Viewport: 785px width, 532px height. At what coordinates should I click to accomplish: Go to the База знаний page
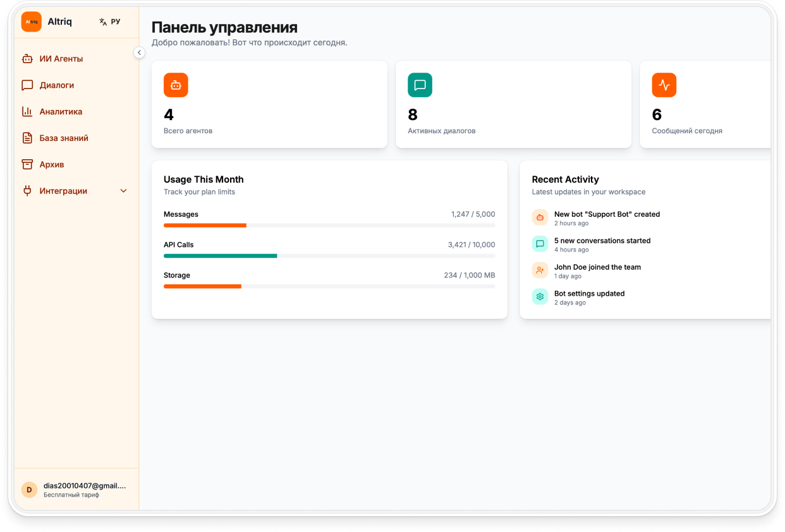(64, 138)
